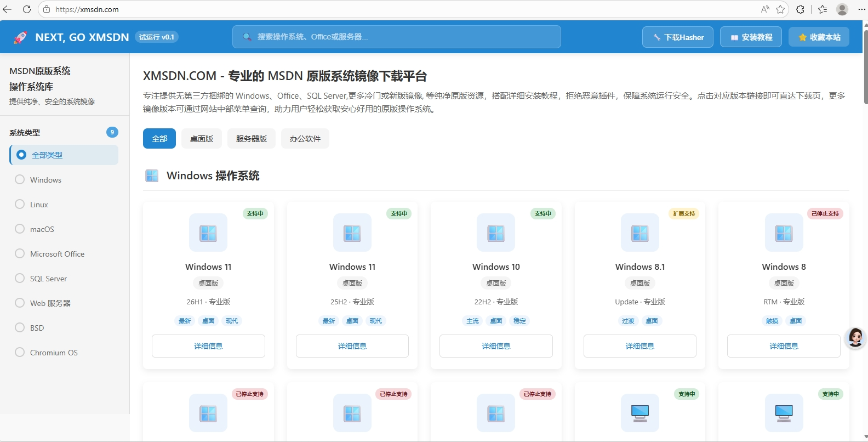Click the 触摸 tag on Windows 8

pyautogui.click(x=772, y=321)
